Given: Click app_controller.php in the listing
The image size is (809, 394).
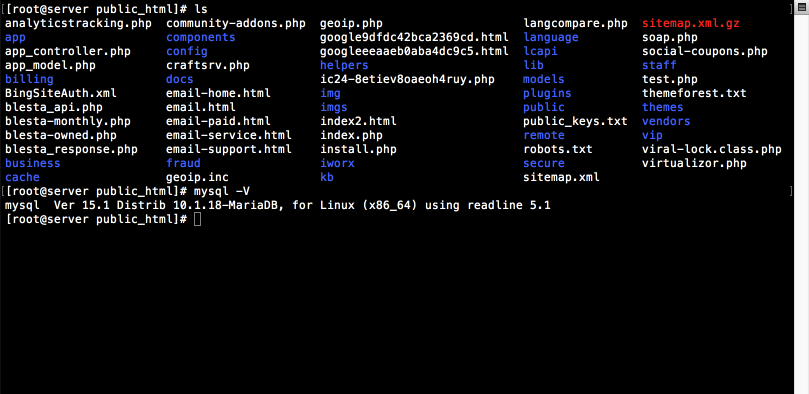Looking at the screenshot, I should click(68, 52).
